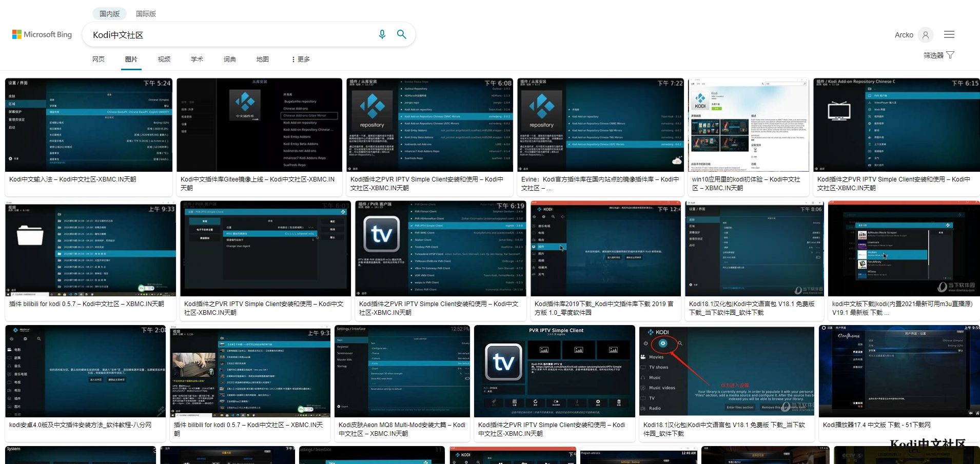The width and height of the screenshot is (980, 464).
Task: Expand the 更多 menu
Action: click(301, 59)
